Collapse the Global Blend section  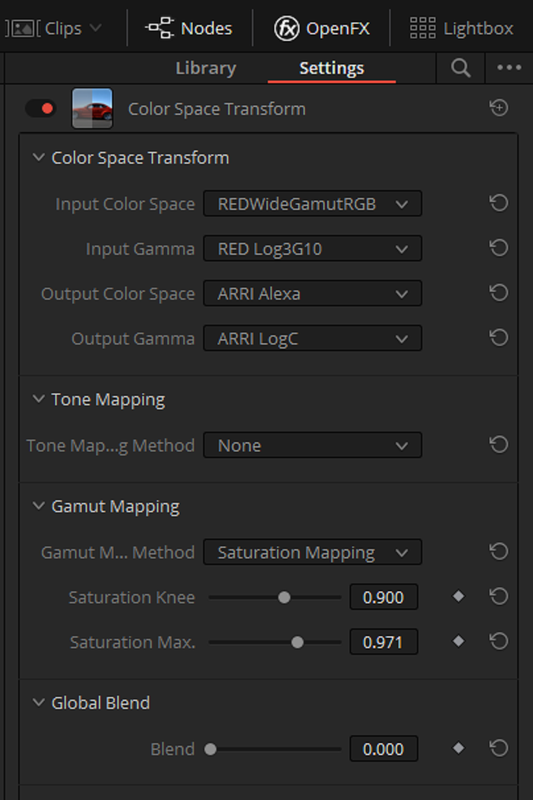coord(39,702)
